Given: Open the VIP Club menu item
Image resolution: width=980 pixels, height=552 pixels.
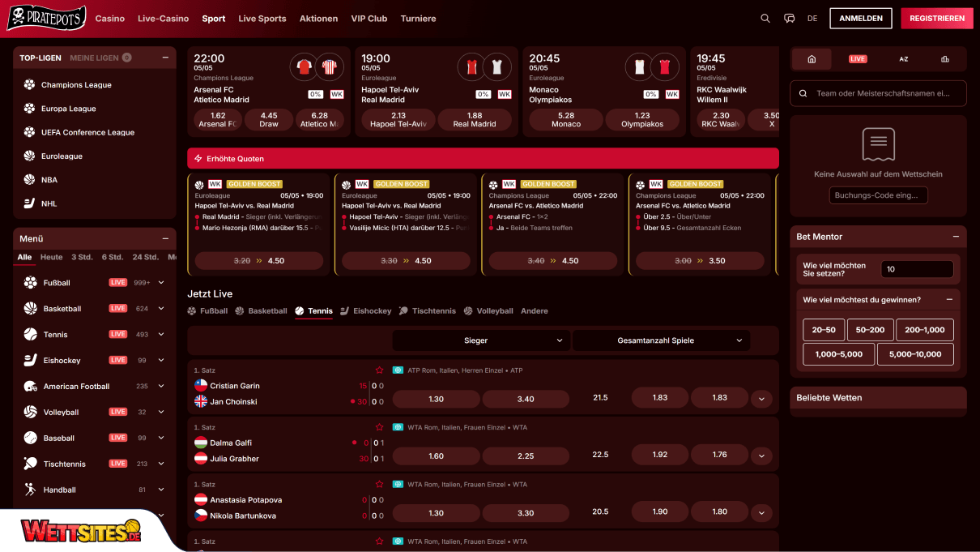Looking at the screenshot, I should point(369,18).
